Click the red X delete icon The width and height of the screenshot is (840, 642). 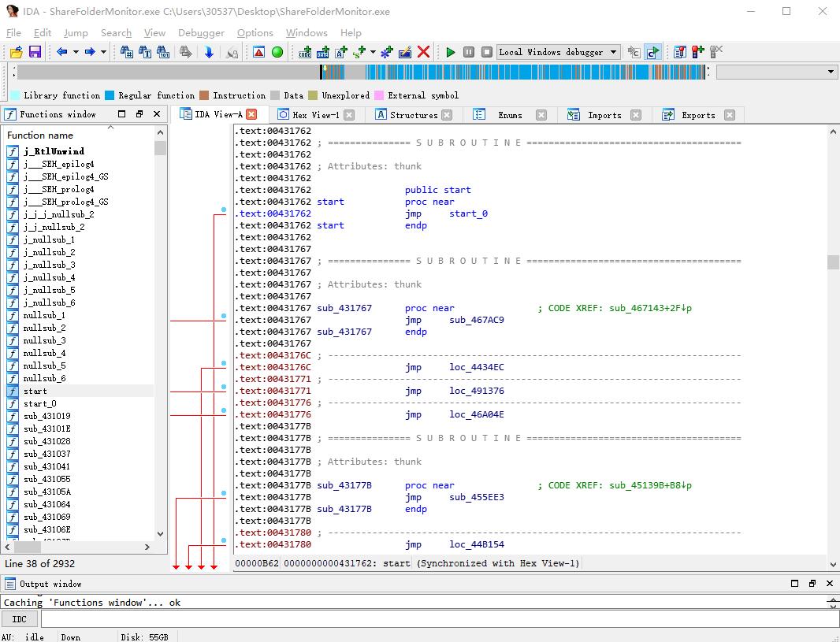423,52
